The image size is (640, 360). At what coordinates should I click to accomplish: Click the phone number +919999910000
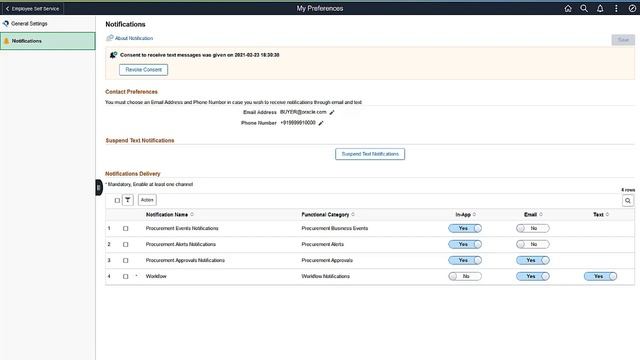[x=298, y=123]
